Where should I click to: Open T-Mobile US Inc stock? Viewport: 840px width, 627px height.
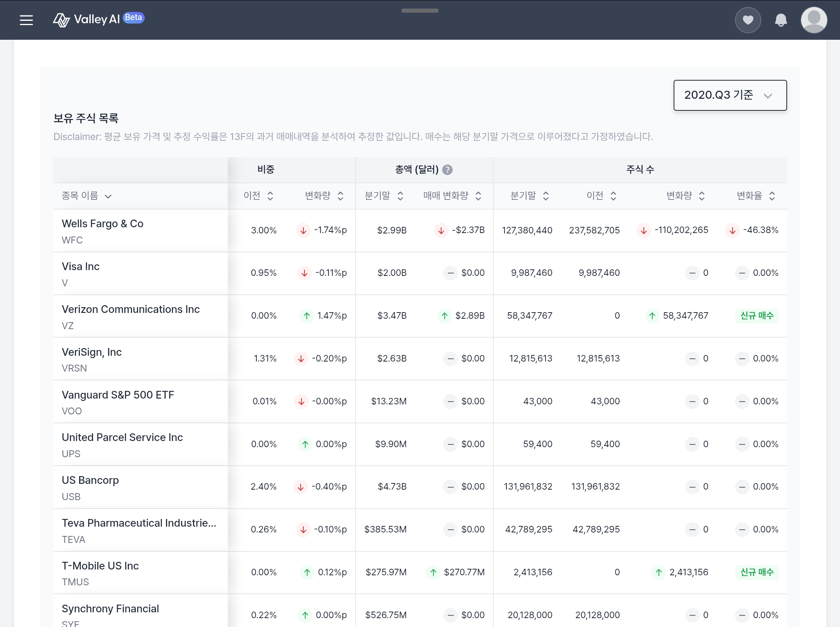pos(100,566)
